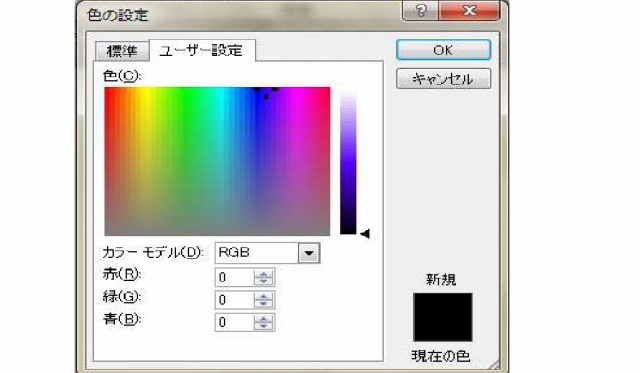
Task: Increase the 赤(R) value using up arrow
Action: pos(263,274)
